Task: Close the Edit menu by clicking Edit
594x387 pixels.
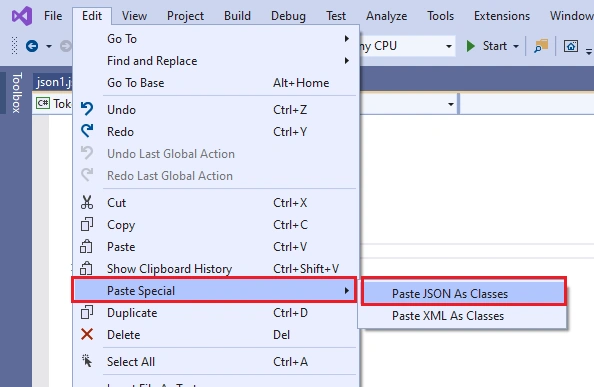Action: point(92,16)
